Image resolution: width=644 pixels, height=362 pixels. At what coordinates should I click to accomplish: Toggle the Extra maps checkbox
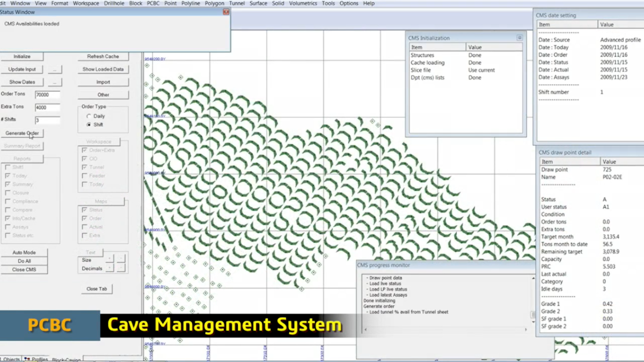pyautogui.click(x=84, y=235)
